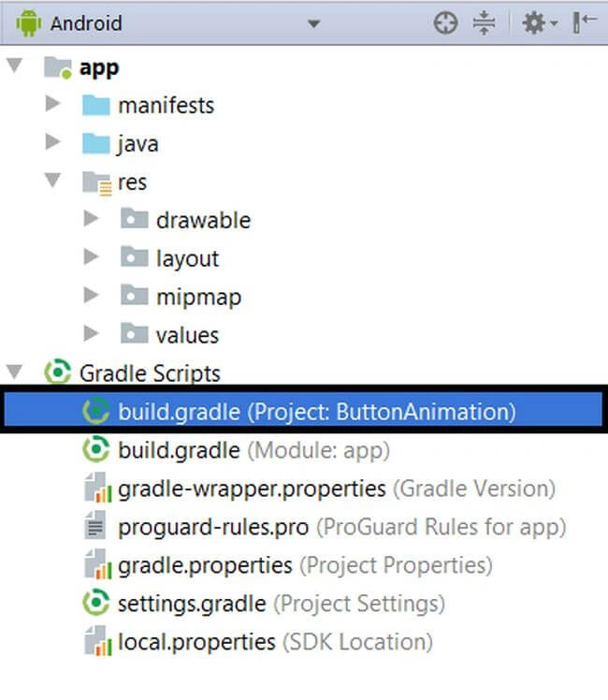Viewport: 608px width, 700px height.
Task: Select the app label in tree
Action: point(99,68)
